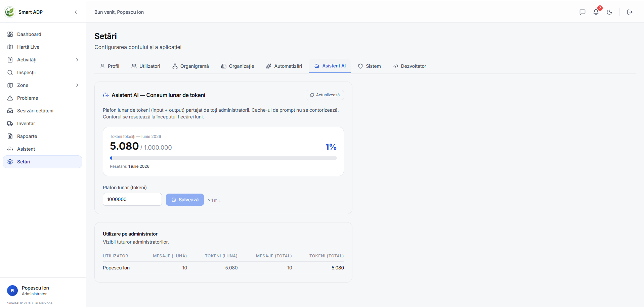
Task: Click the Automatizări sparkle icon
Action: pos(269,66)
